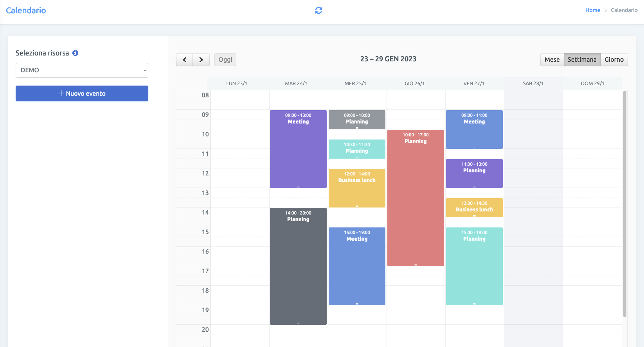Click the MAR 24/1 column header
The image size is (644, 347).
[296, 84]
